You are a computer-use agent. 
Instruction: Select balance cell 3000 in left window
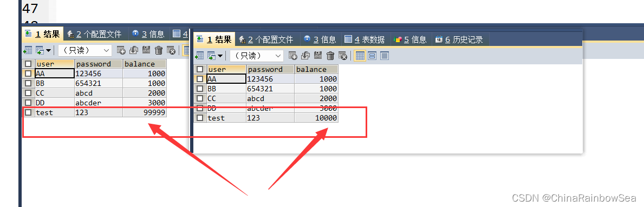(x=145, y=103)
